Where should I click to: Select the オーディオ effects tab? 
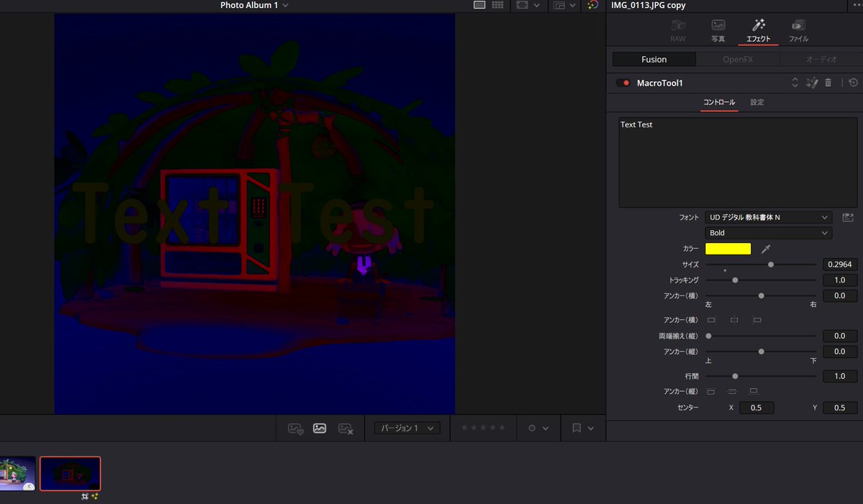(x=821, y=60)
